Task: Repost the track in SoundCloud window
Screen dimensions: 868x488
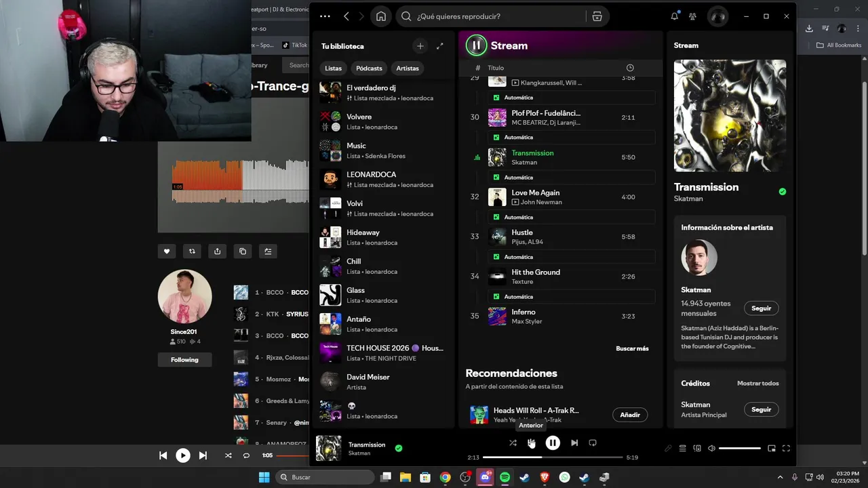Action: (192, 251)
